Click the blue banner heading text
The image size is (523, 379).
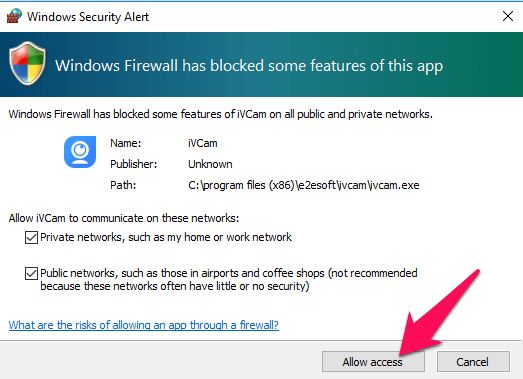pyautogui.click(x=249, y=65)
